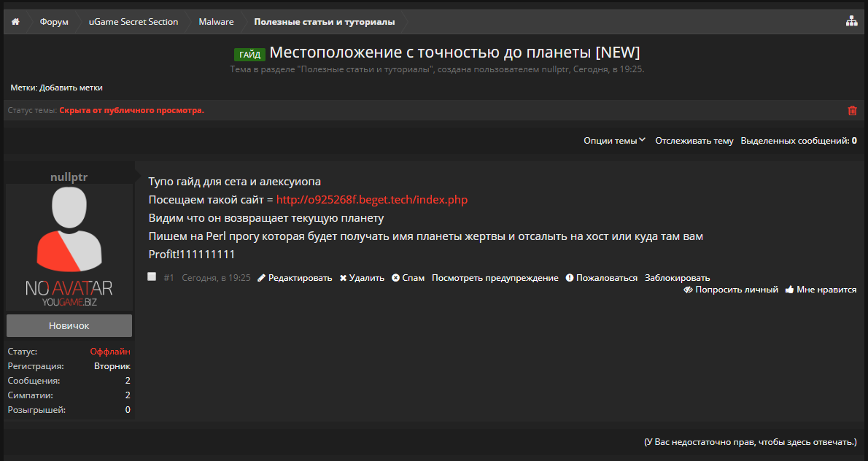Go to forum home via house icon

(x=15, y=22)
